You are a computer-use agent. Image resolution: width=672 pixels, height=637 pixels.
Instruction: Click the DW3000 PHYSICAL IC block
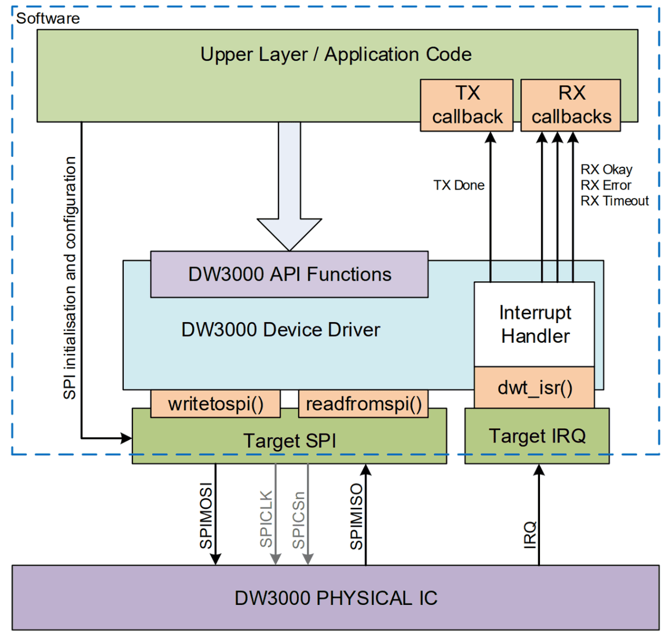tap(335, 598)
